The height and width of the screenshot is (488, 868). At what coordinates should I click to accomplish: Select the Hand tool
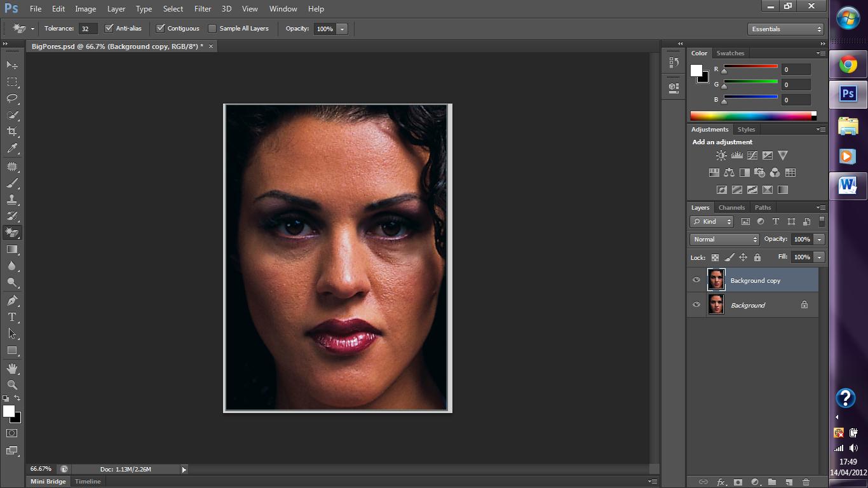(x=12, y=369)
